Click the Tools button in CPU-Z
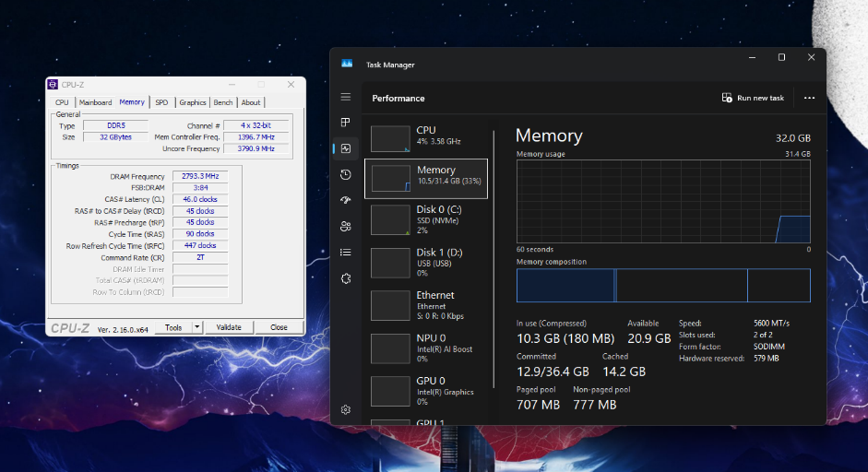This screenshot has width=868, height=472. pos(173,327)
